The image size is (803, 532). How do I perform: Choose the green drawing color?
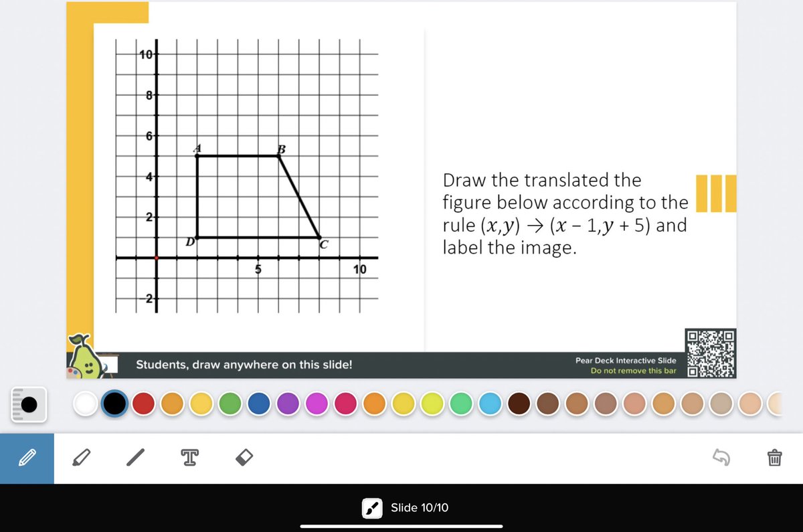[229, 404]
